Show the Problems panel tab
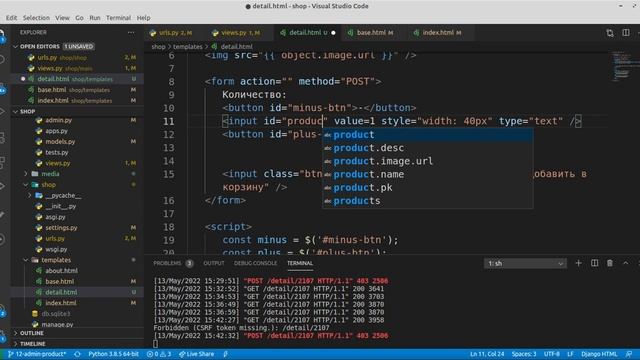The image size is (640, 360). tap(173, 263)
